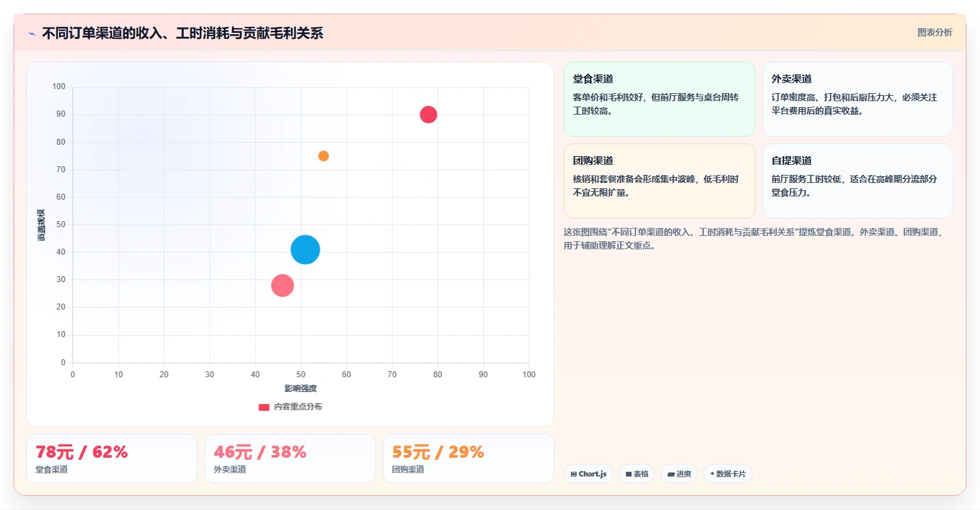Toggle the 内容重点分布 legend swatch
Viewport: 980px width, 510px height.
pos(264,407)
